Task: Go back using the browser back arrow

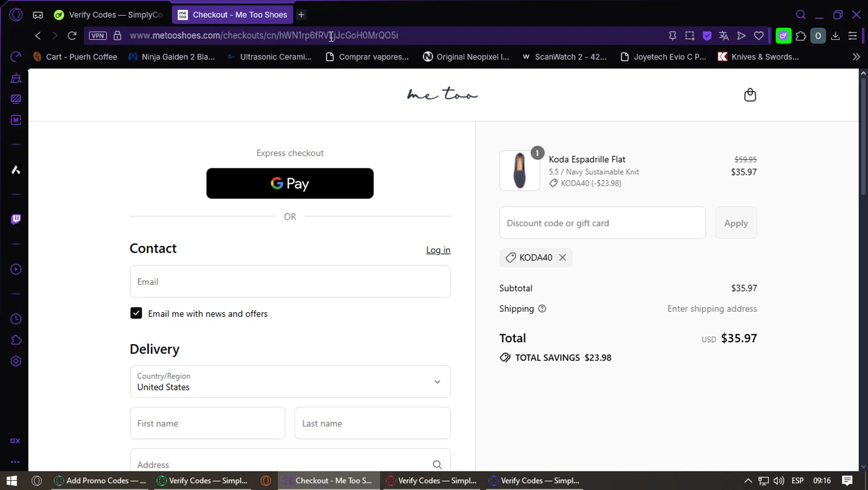Action: [38, 36]
